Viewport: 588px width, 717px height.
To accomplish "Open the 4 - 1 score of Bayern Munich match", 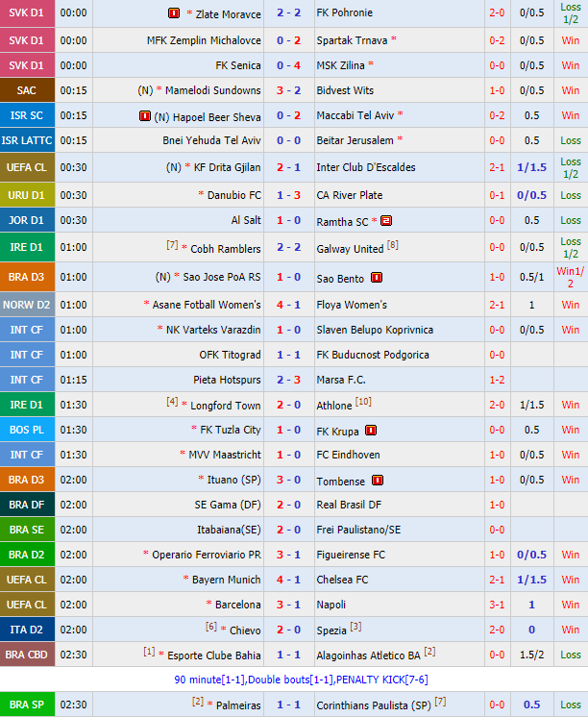I will tap(288, 580).
